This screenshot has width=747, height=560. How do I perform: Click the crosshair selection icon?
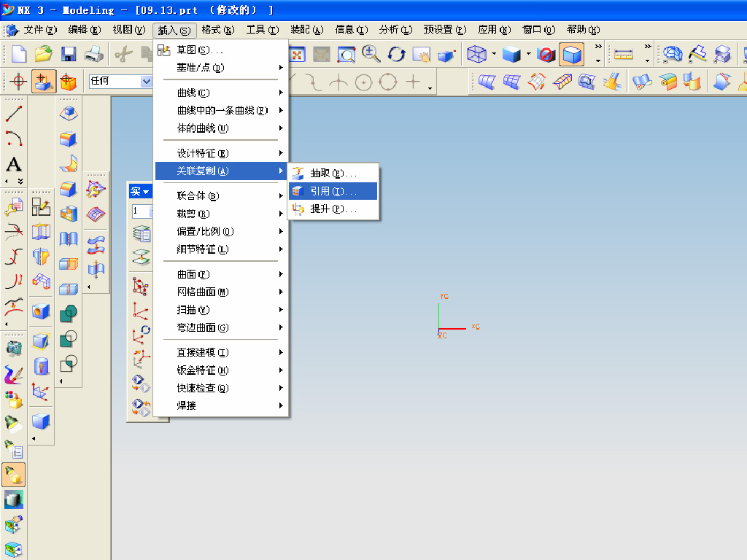18,81
